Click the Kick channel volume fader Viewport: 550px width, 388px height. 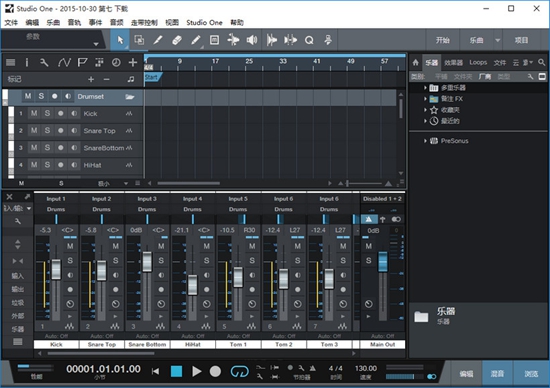56,269
